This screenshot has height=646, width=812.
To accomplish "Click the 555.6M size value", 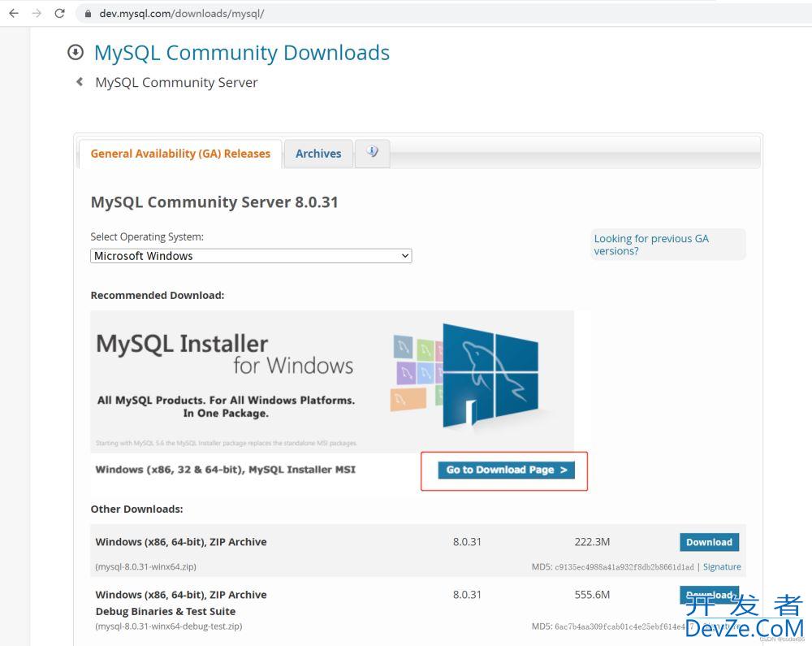I will (x=592, y=595).
